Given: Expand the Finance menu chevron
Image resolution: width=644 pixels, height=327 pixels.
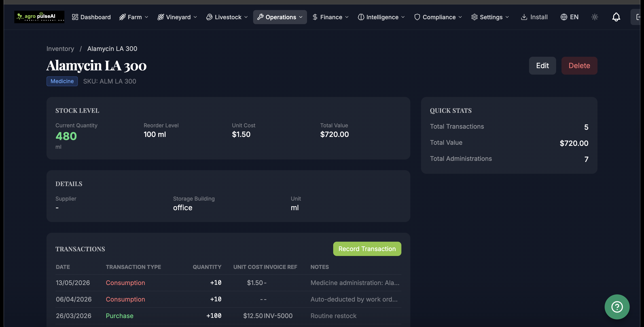Looking at the screenshot, I should point(347,17).
